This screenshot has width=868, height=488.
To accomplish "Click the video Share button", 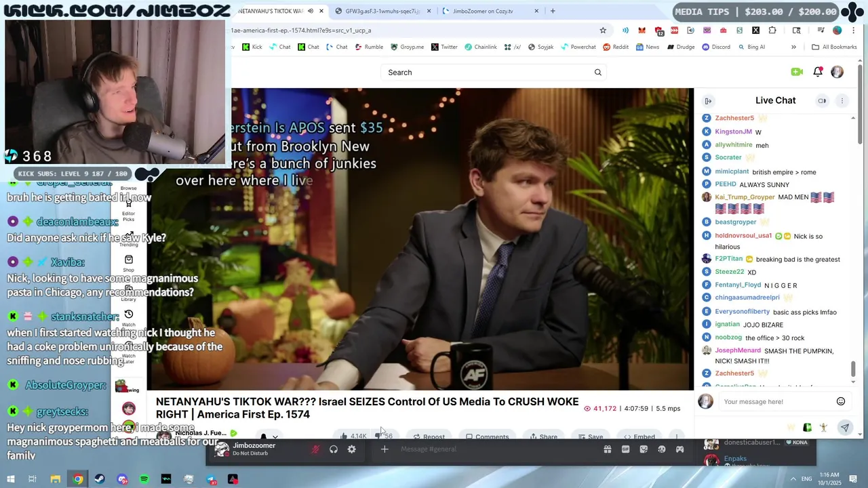I will pos(543,436).
